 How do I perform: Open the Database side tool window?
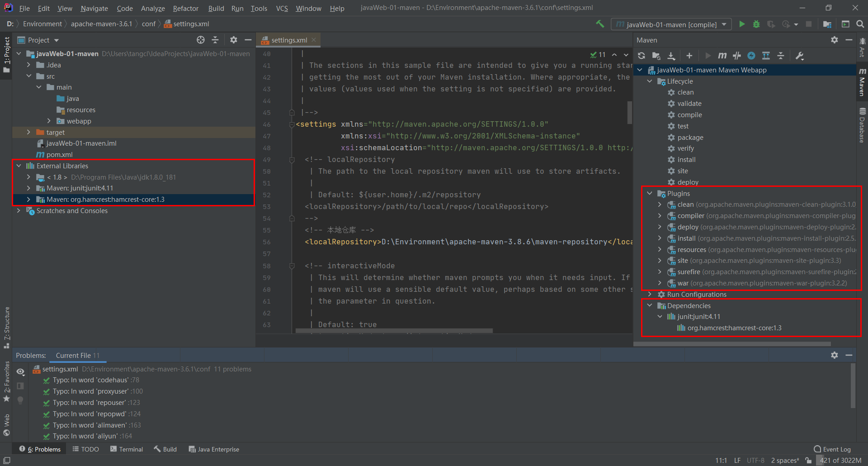click(862, 125)
